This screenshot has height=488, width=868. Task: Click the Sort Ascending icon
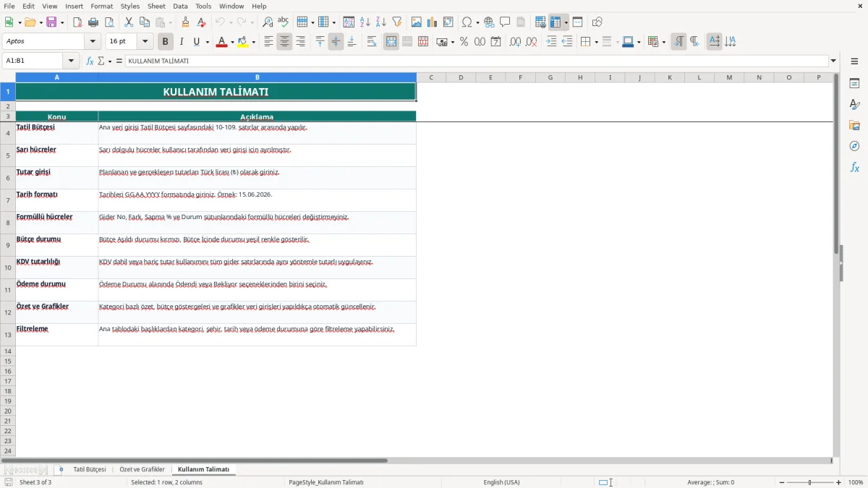point(365,22)
